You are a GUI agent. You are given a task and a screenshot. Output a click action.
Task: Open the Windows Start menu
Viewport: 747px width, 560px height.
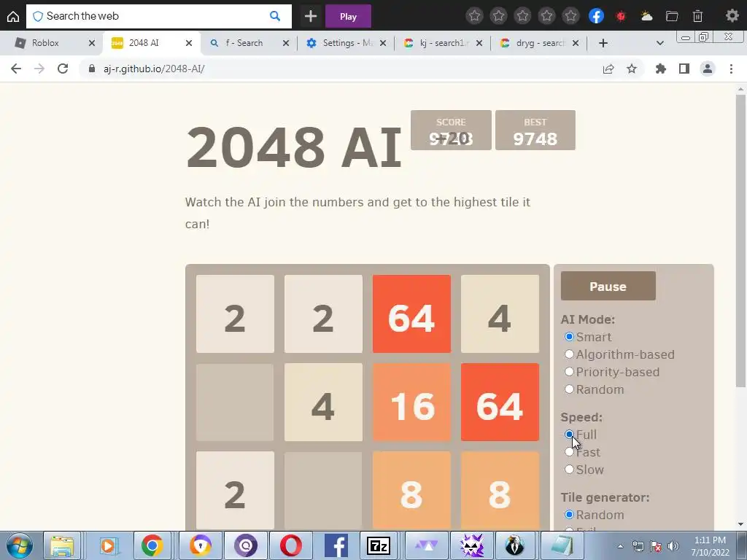pos(19,545)
